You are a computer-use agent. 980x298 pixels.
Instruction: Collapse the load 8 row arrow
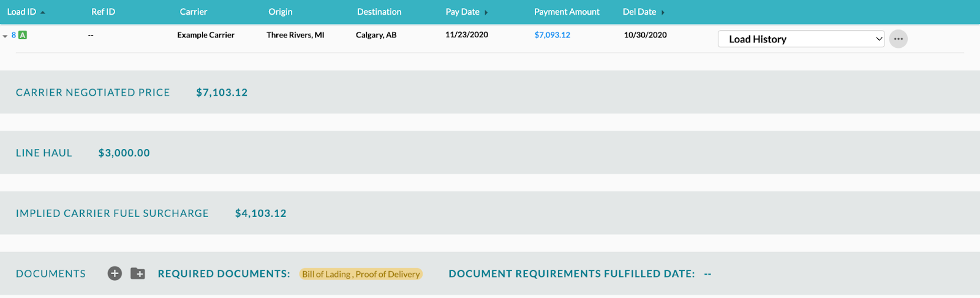tap(5, 36)
